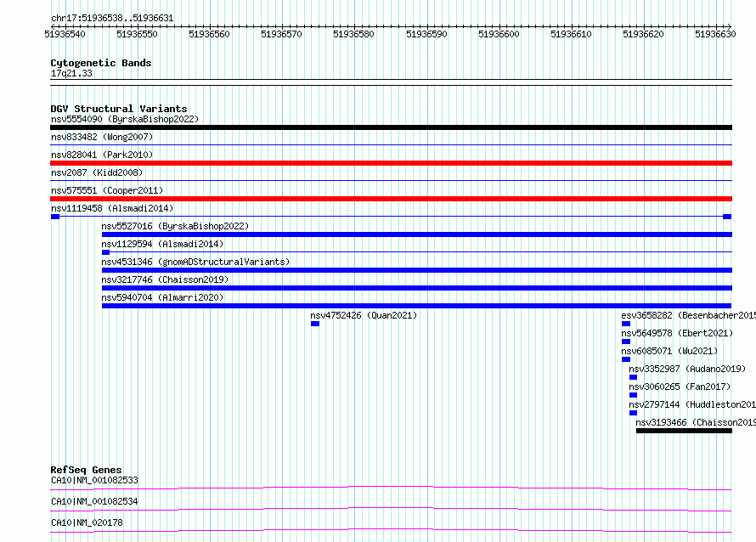Screen dimensions: 756x542
Task: Click the DGV Structural Variants track title
Action: click(119, 109)
